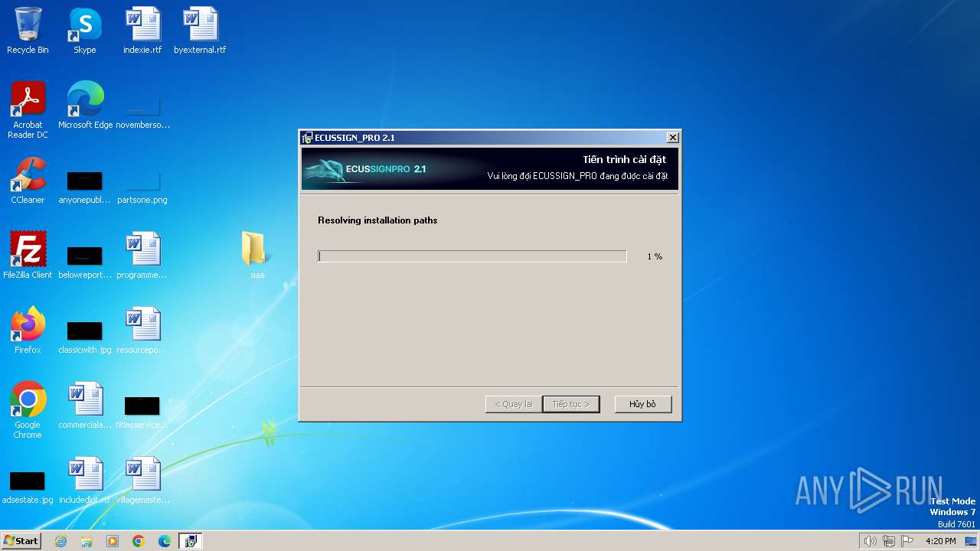This screenshot has height=551, width=980.
Task: Click the ECUSSIGN_PRO installer title bar icon
Action: pyautogui.click(x=307, y=138)
